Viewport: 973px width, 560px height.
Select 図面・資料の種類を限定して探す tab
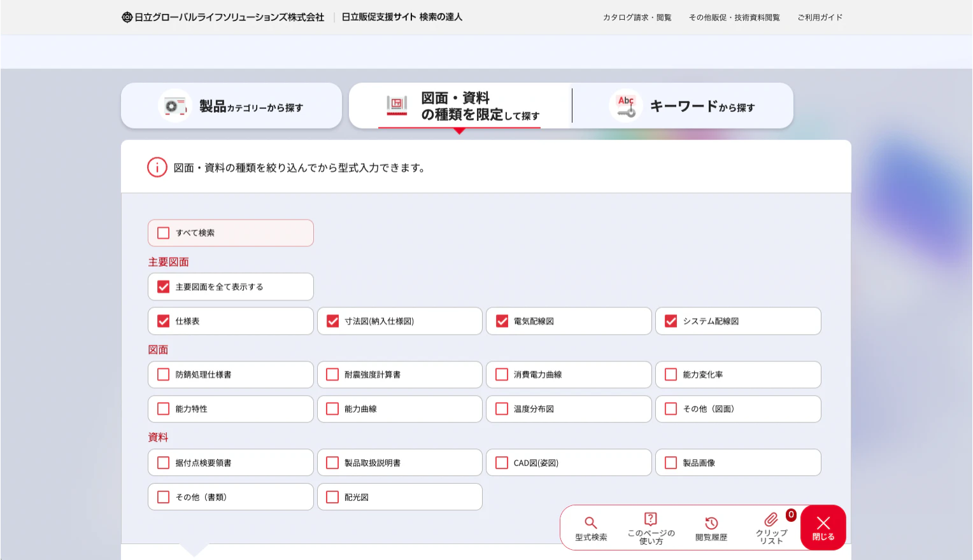pyautogui.click(x=459, y=106)
